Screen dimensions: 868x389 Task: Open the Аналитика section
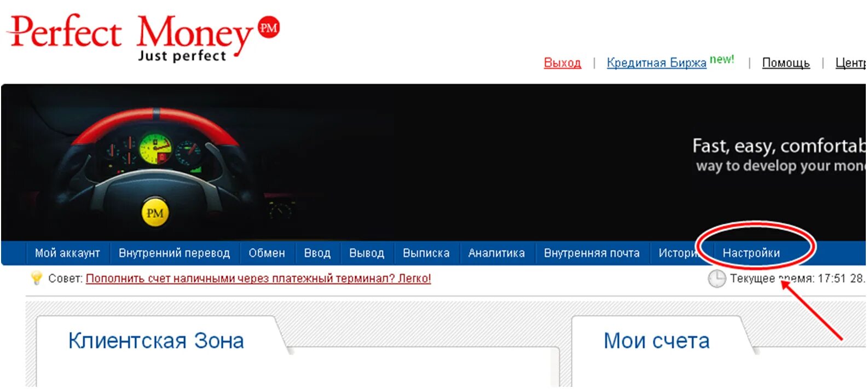(496, 253)
